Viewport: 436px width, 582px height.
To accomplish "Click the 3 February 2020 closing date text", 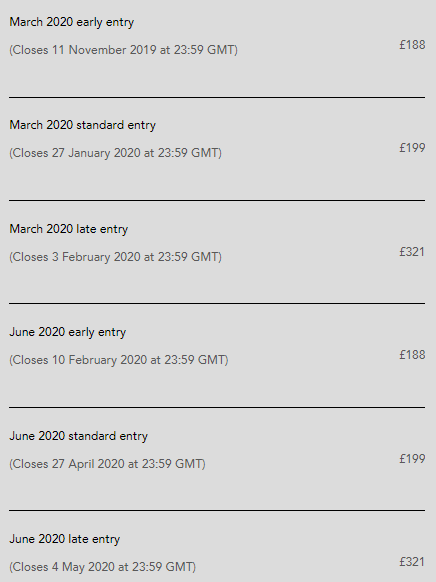I will coord(115,257).
